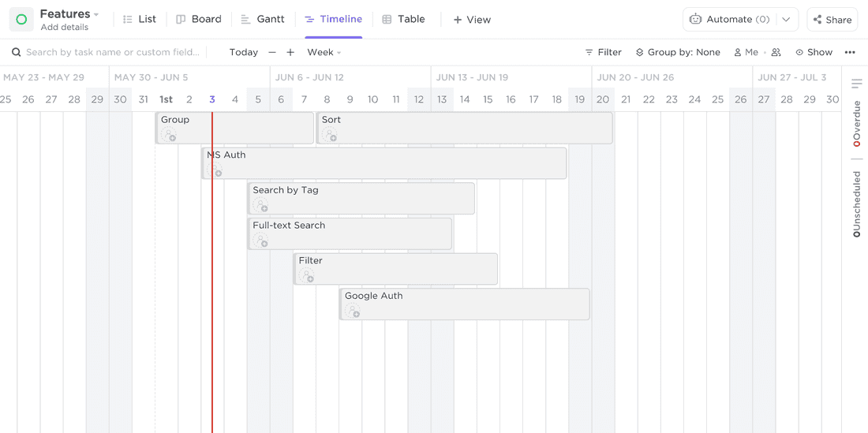Click the zoom out minus icon

pyautogui.click(x=272, y=52)
